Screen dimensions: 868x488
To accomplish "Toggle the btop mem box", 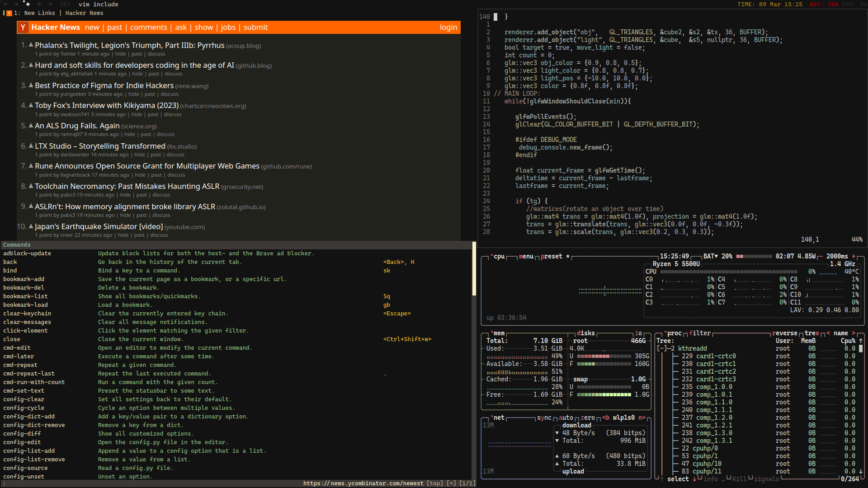I will [x=499, y=333].
